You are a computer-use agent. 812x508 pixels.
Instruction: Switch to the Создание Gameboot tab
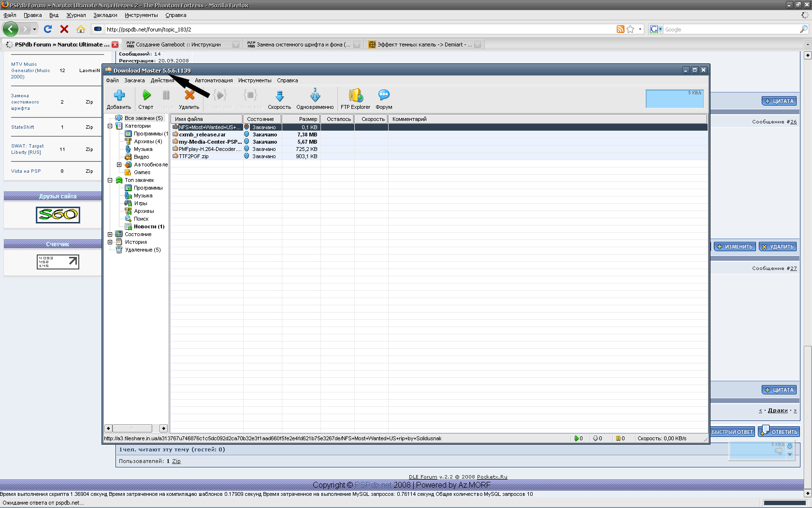click(182, 45)
